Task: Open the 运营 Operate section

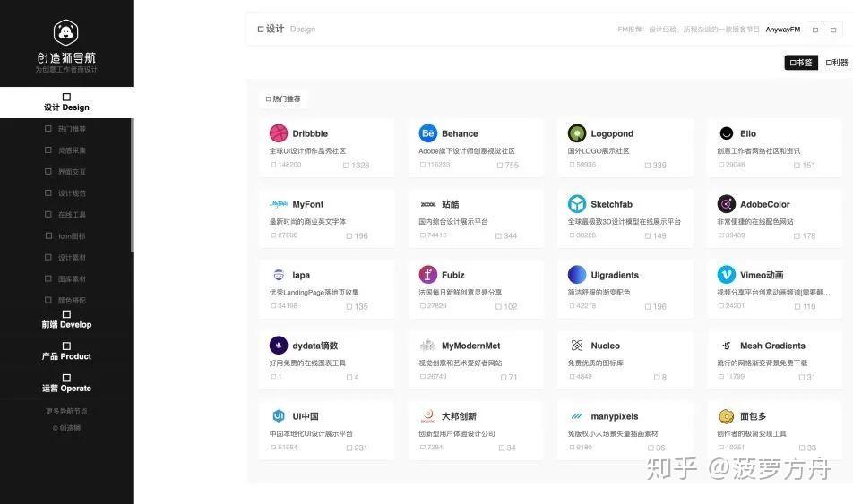Action: (66, 383)
